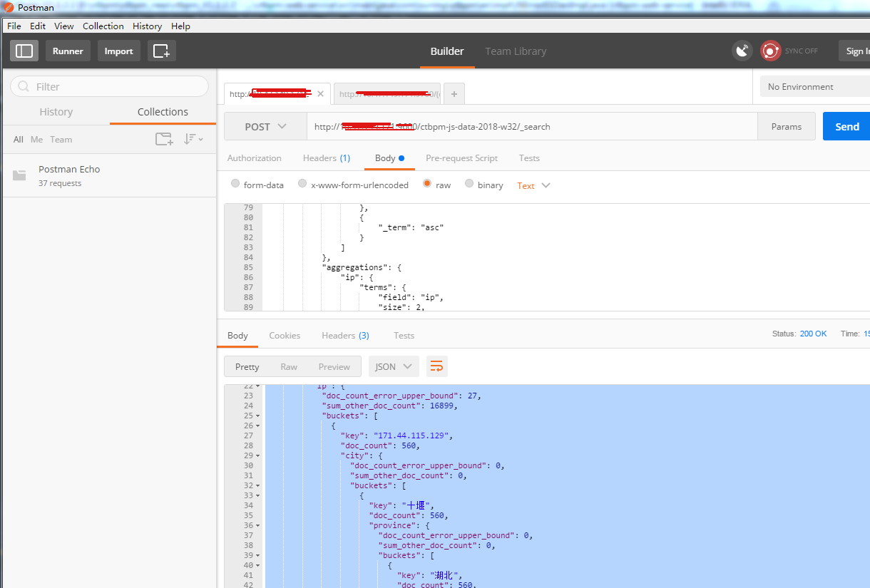Click the Runner button
This screenshot has width=870, height=588.
click(x=68, y=51)
